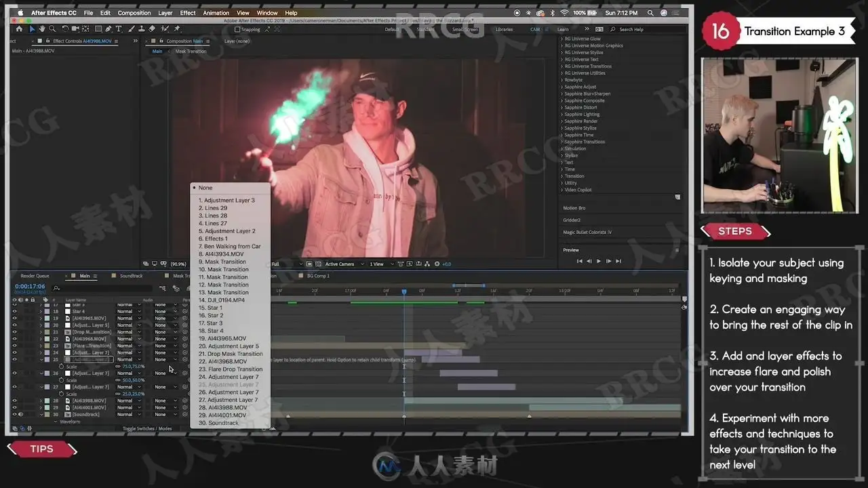
Task: Choose '14. DJI_0194.MP4' in parent list
Action: 222,300
